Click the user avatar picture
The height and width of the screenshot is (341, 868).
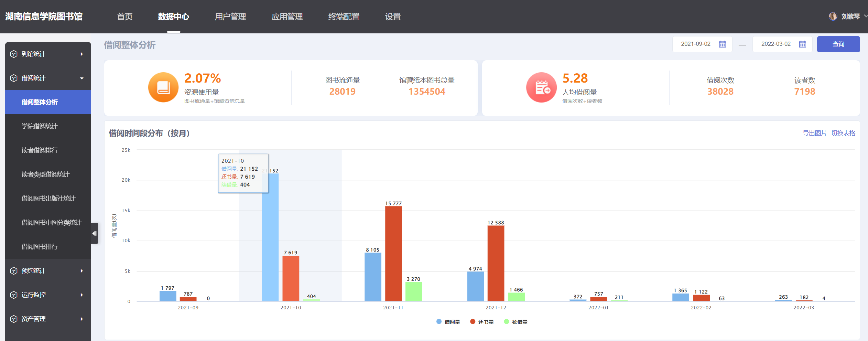click(x=833, y=17)
